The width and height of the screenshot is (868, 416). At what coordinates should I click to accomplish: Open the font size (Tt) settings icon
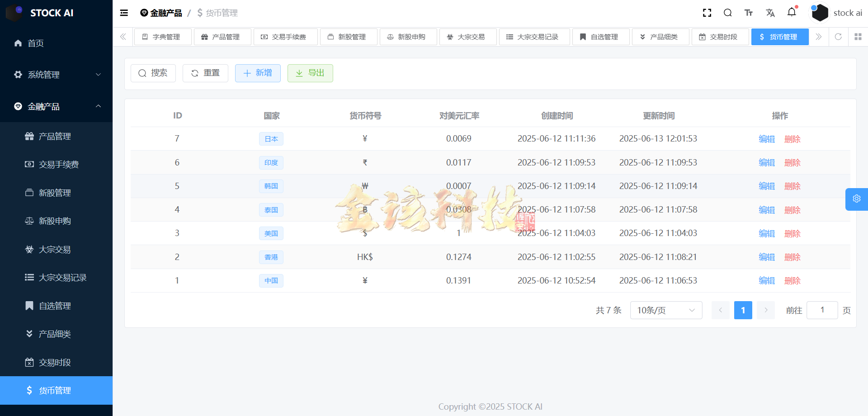[x=748, y=13]
